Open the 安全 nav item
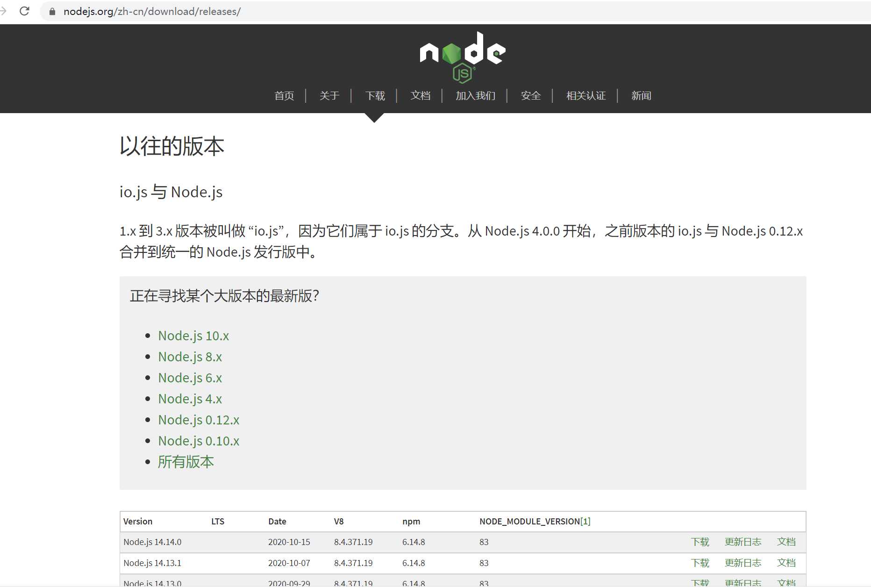 531,96
